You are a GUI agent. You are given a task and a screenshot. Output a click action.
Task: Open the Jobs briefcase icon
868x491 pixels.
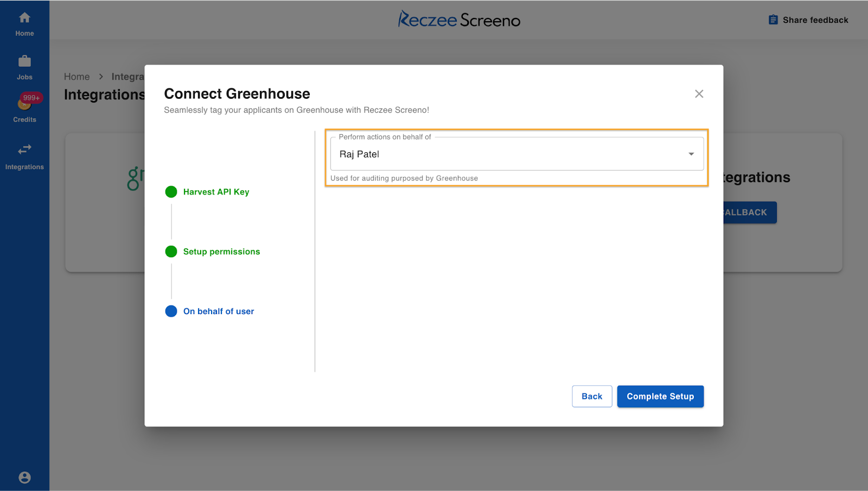24,61
